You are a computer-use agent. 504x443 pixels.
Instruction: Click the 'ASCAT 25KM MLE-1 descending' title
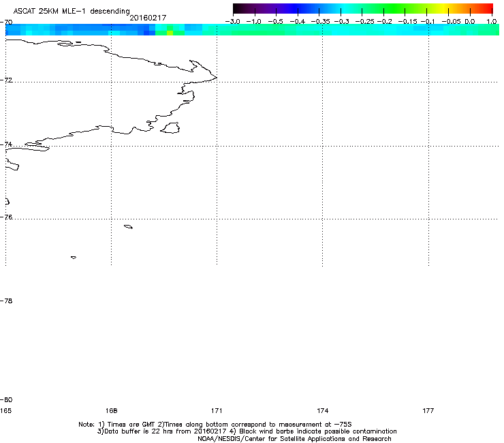point(72,11)
